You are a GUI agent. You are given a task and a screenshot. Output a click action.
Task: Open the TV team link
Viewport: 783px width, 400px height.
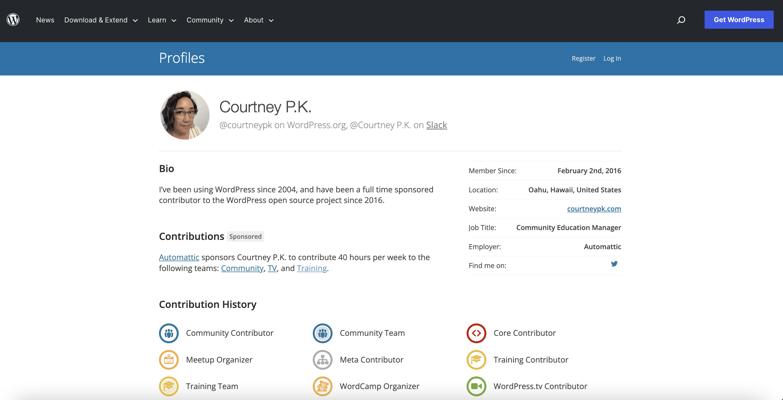[x=272, y=268]
